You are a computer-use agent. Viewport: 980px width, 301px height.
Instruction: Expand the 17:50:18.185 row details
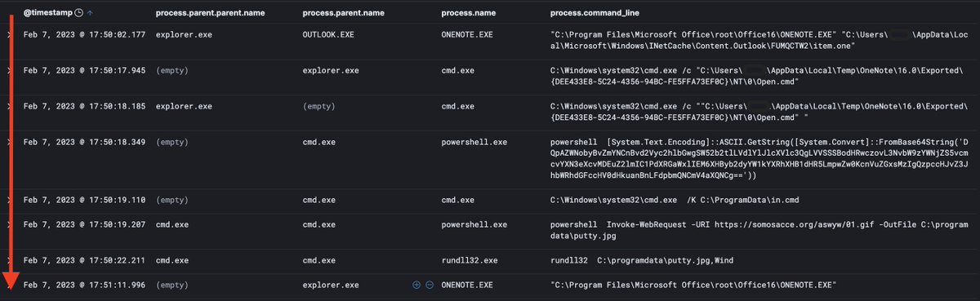tap(10, 107)
